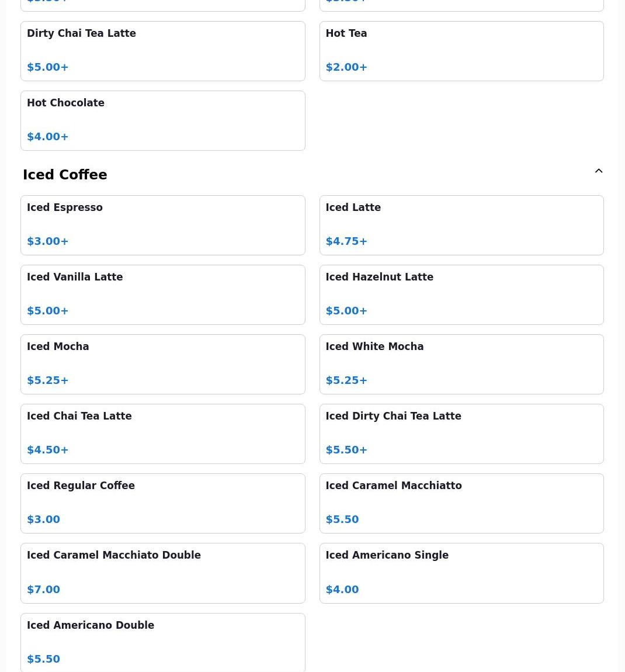This screenshot has width=625, height=672.
Task: Select the Iced Latte item
Action: click(461, 225)
